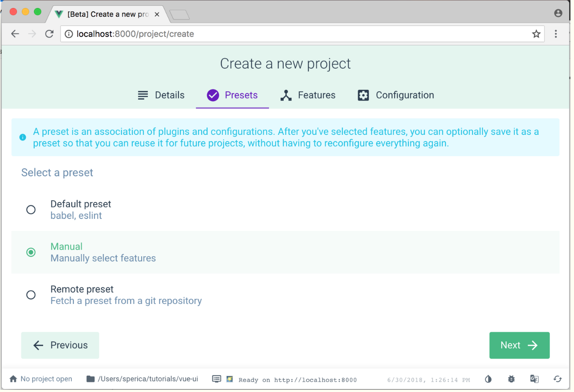Image resolution: width=574 pixels, height=392 pixels.
Task: Open the logs console icon
Action: coord(216,379)
